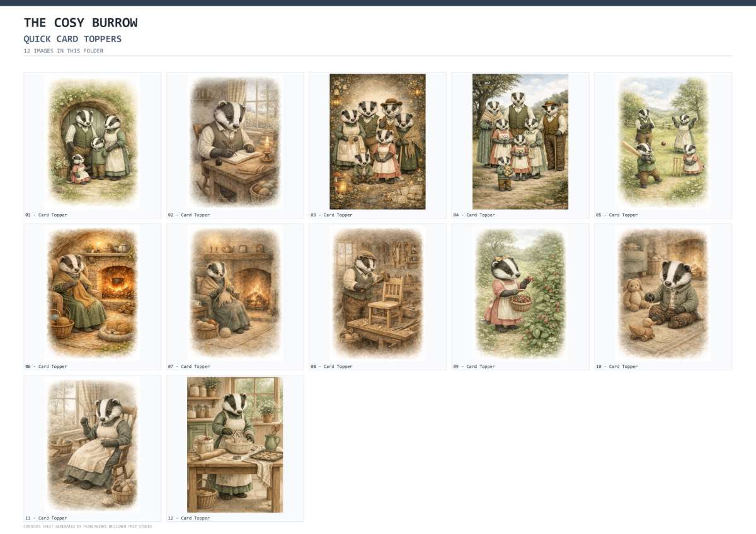This screenshot has width=756, height=534.
Task: Click the '10 - Card Topper' caption
Action: click(617, 366)
